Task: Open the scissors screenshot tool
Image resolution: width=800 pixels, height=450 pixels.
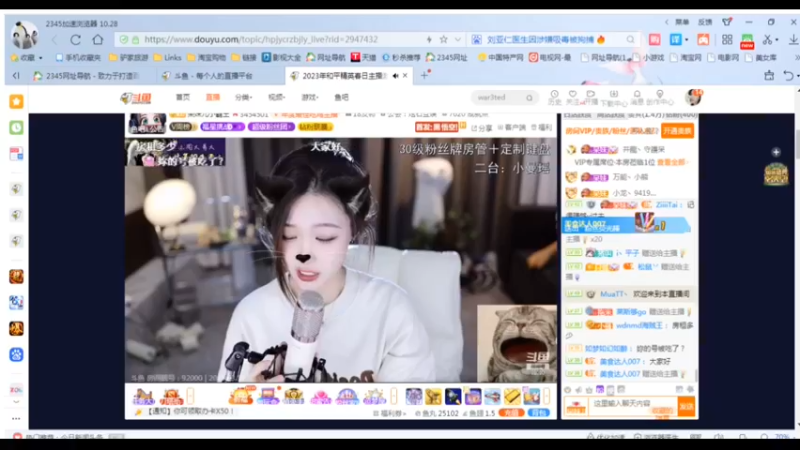Action: [x=767, y=39]
